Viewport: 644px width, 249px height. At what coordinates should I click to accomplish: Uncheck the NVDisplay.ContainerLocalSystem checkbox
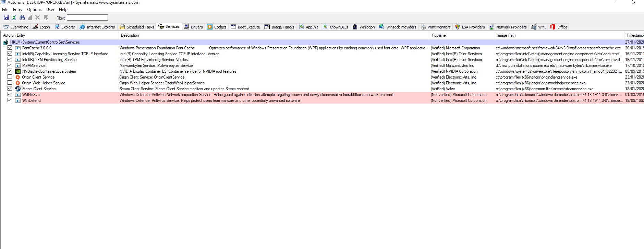coord(10,71)
